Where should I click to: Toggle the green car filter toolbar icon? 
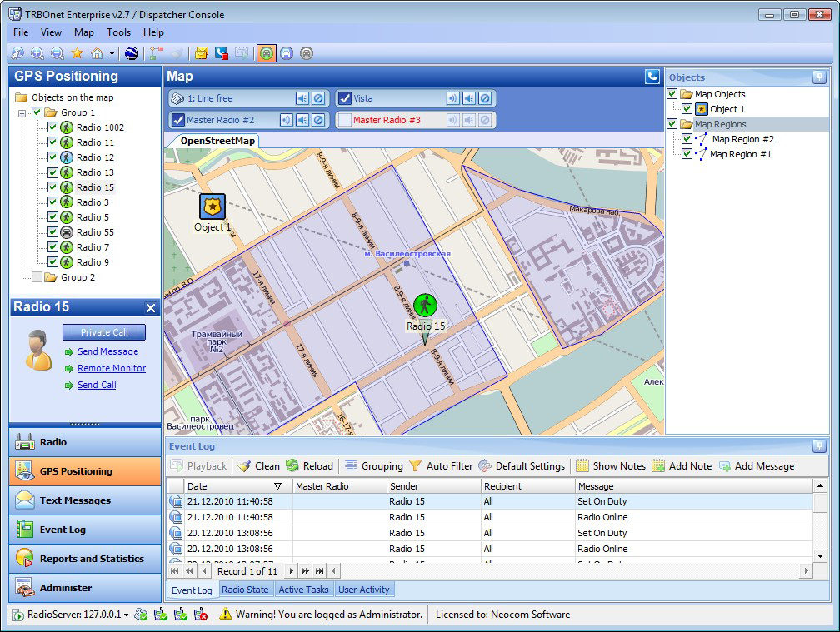[x=267, y=53]
